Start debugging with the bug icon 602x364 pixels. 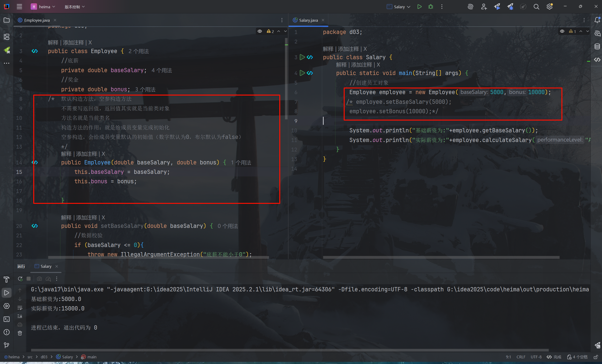(x=431, y=7)
